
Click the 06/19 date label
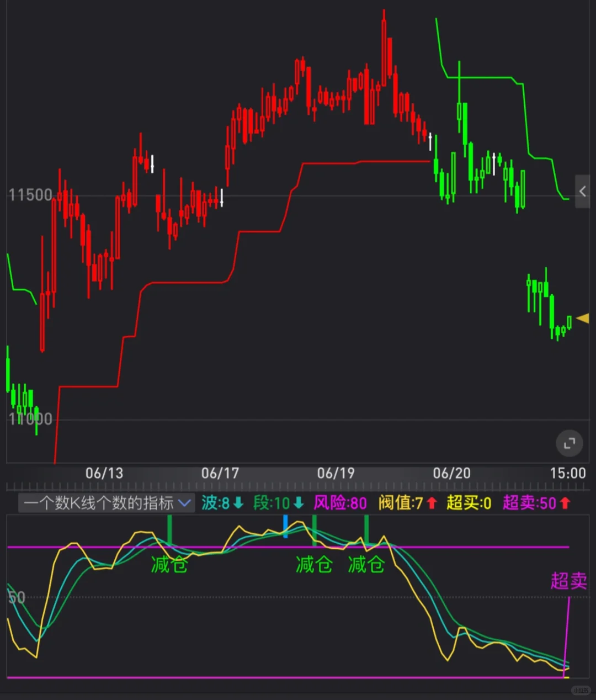(x=336, y=473)
